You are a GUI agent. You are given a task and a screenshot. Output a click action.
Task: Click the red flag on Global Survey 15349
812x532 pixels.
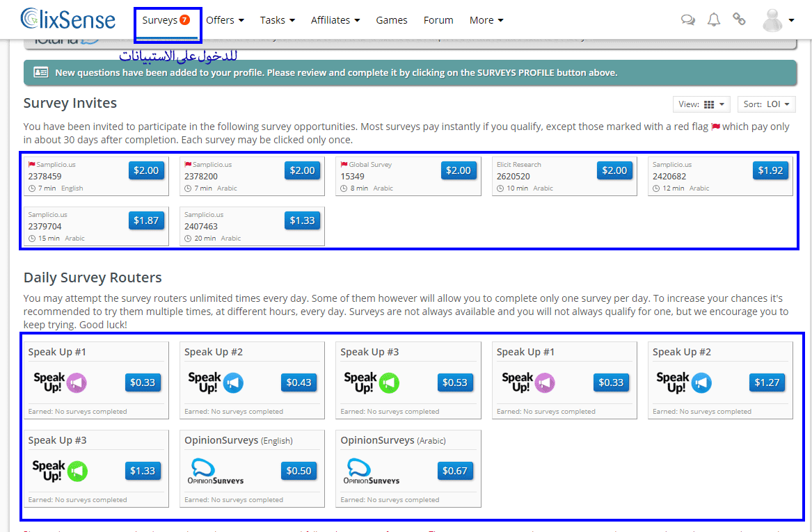pos(344,164)
